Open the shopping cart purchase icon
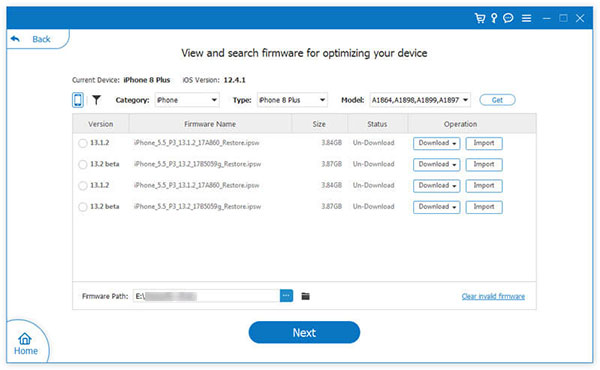 (x=480, y=18)
